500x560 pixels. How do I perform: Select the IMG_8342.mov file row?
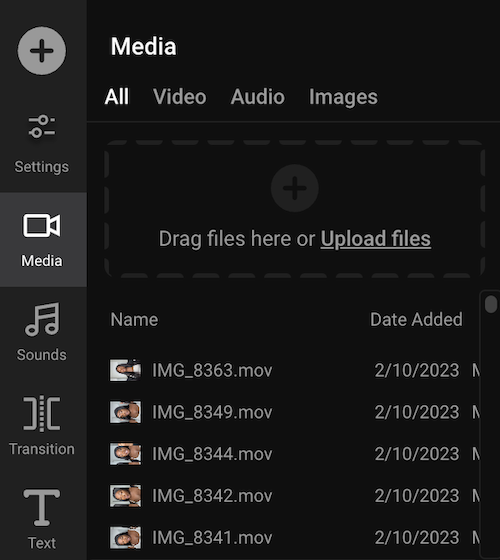click(x=295, y=496)
